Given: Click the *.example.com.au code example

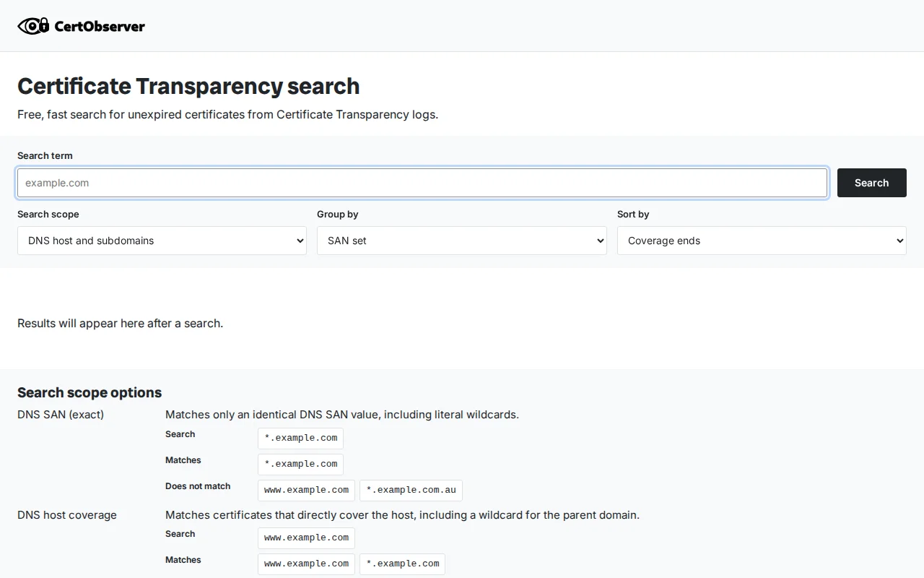Looking at the screenshot, I should pyautogui.click(x=411, y=490).
